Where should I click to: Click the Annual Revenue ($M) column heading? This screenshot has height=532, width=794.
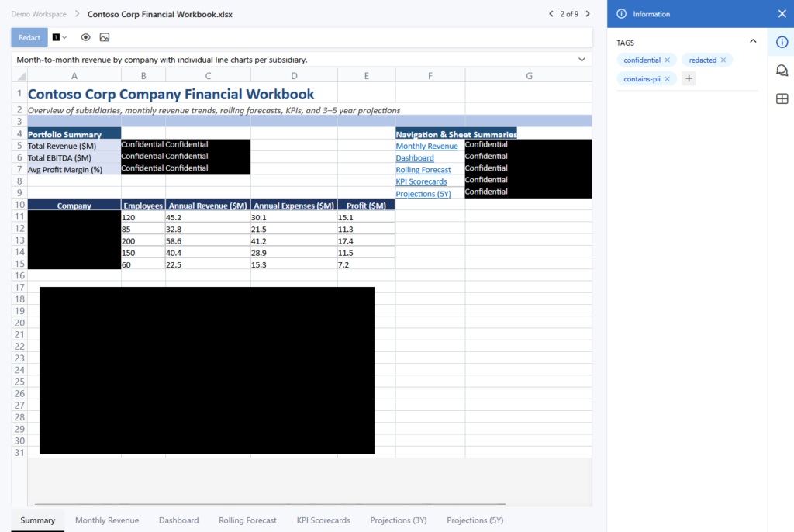pyautogui.click(x=208, y=206)
